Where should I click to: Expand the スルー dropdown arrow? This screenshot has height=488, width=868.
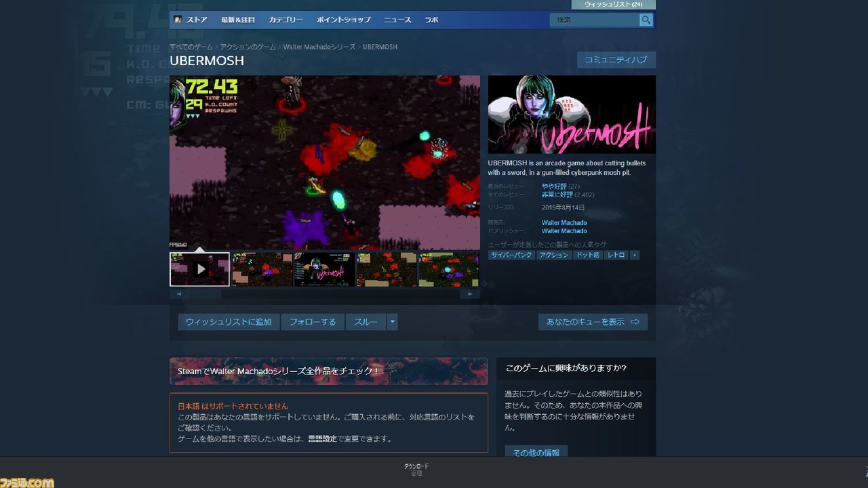point(392,322)
